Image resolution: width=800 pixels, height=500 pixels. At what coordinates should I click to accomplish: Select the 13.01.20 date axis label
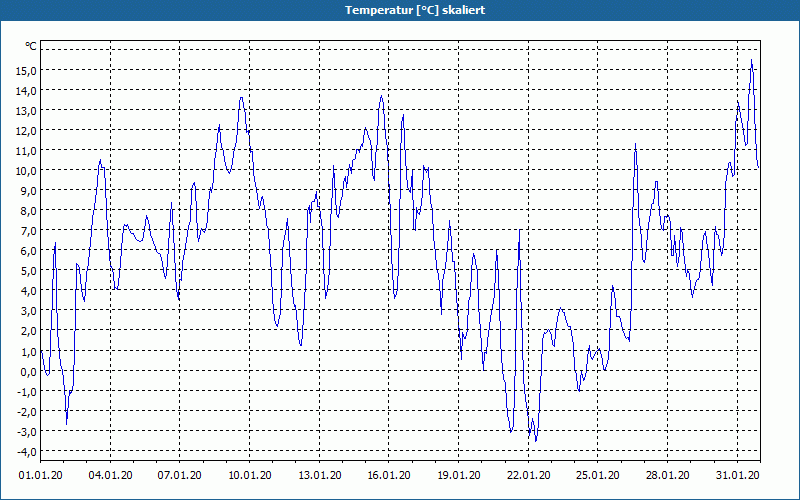319,475
